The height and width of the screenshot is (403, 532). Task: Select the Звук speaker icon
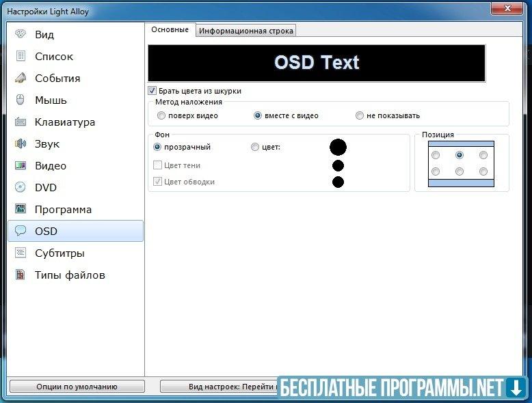click(x=21, y=144)
